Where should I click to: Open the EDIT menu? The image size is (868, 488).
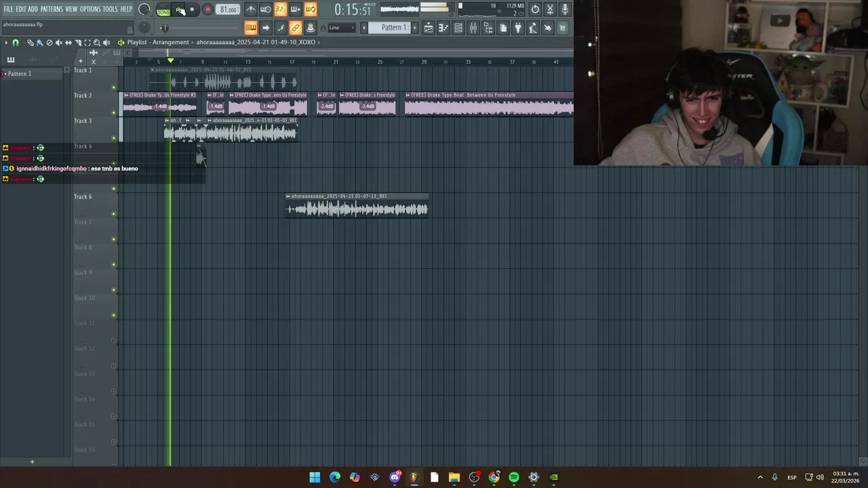click(x=21, y=9)
